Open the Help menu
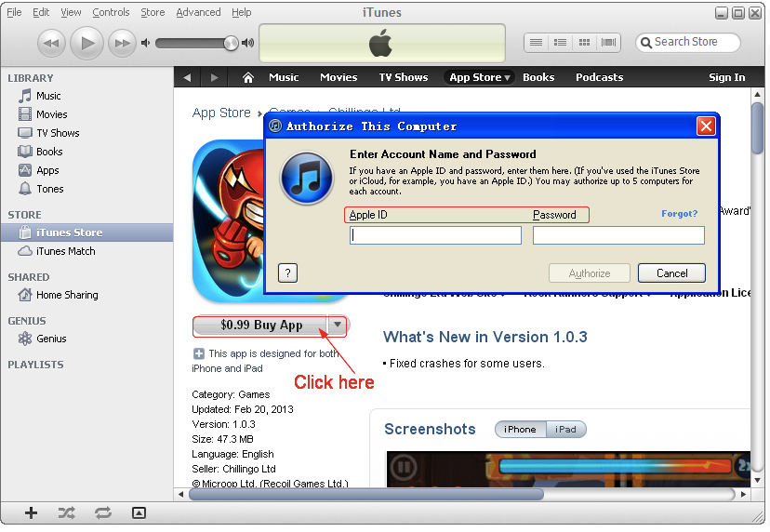This screenshot has width=770, height=532. (242, 12)
